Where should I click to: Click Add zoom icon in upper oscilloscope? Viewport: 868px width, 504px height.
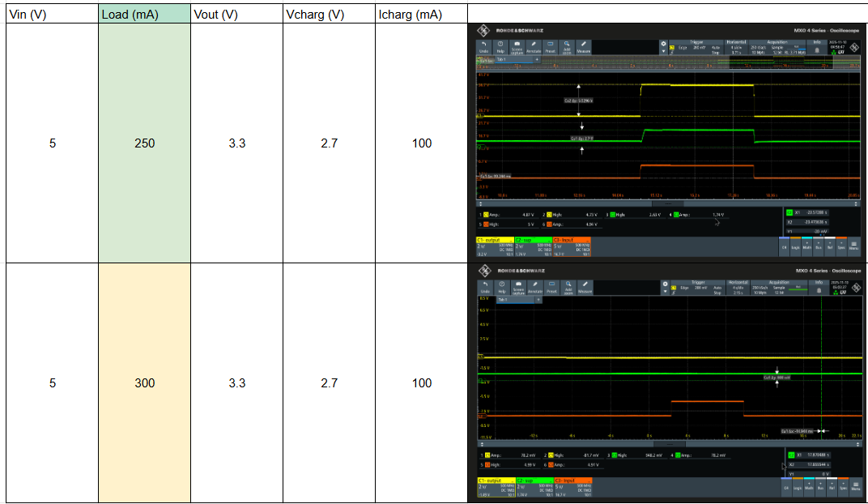[567, 47]
